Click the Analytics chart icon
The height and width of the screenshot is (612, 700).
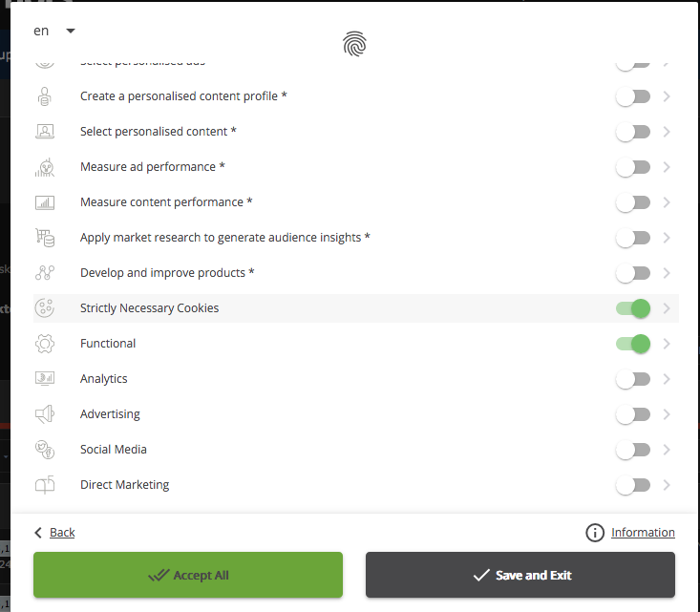(45, 378)
